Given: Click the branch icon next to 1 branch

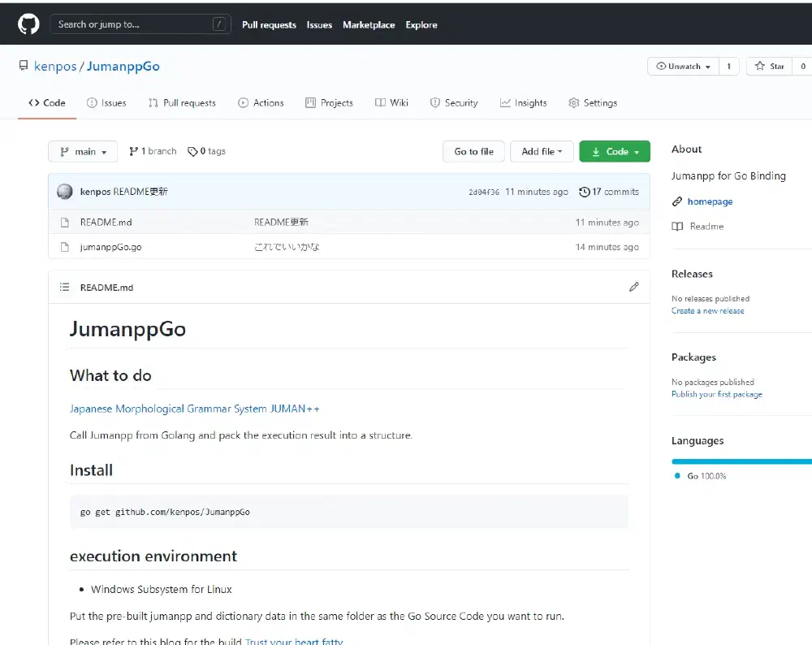Looking at the screenshot, I should [134, 151].
